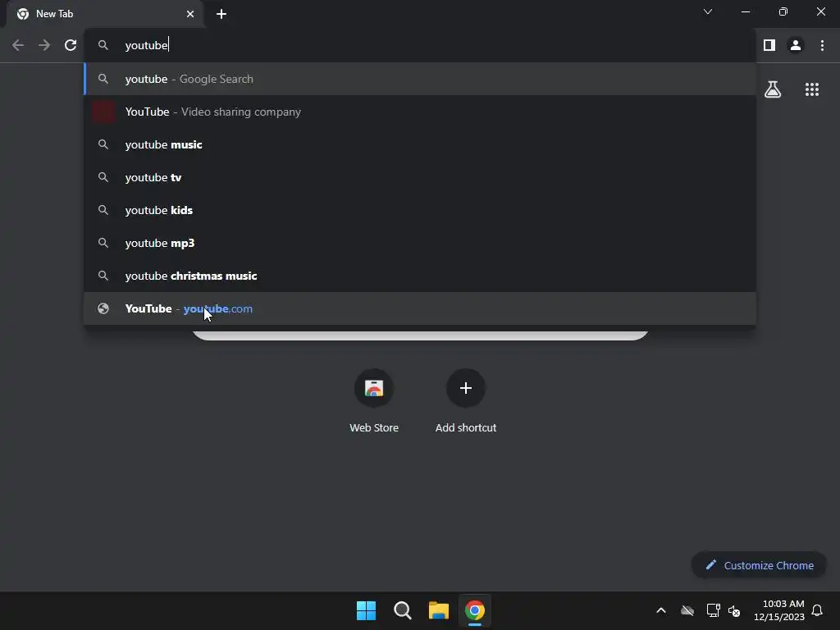Choose the 'youtube kids' suggestion
This screenshot has width=840, height=630.
click(x=420, y=210)
